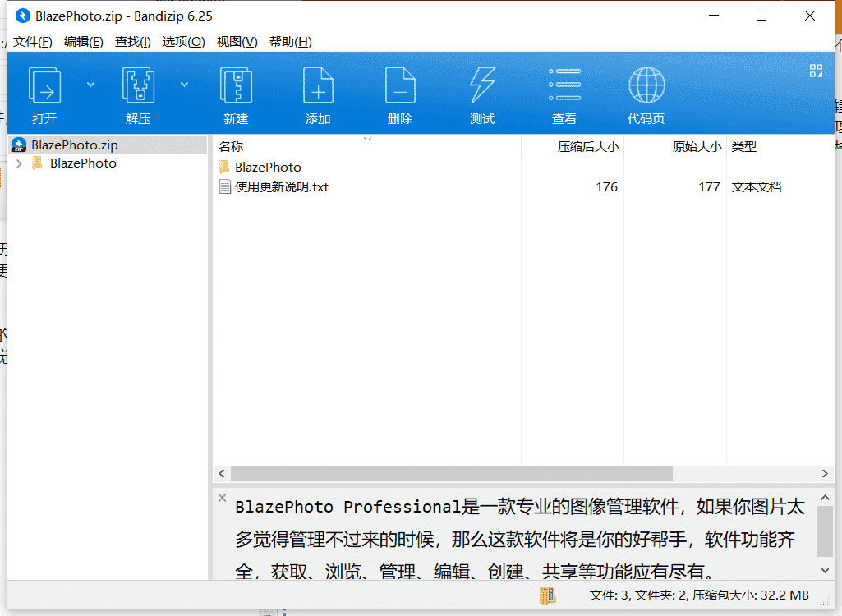The height and width of the screenshot is (616, 842).
Task: Click the 文本文档 type cell
Action: (756, 187)
